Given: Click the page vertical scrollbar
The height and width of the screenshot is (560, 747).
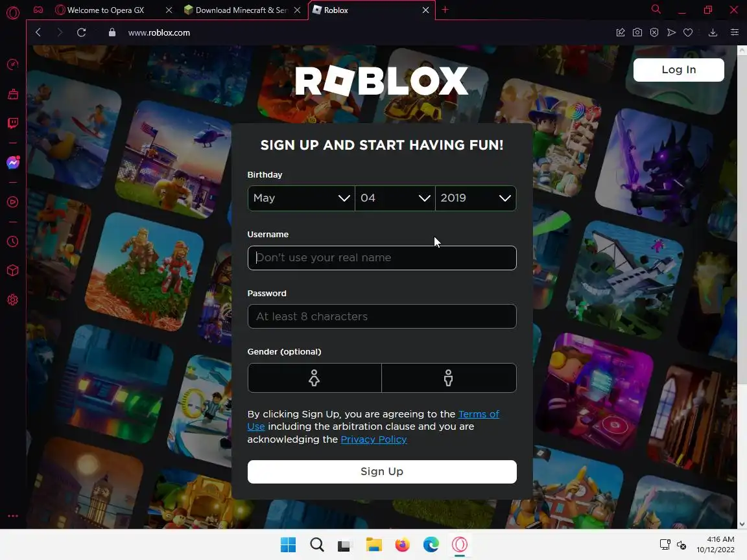Looking at the screenshot, I should (x=742, y=219).
